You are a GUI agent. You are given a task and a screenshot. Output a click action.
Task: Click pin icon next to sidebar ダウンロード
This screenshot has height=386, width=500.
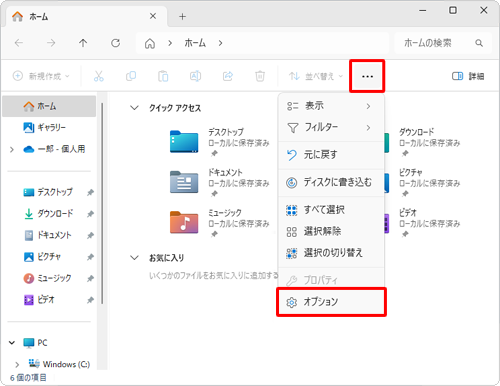point(90,214)
